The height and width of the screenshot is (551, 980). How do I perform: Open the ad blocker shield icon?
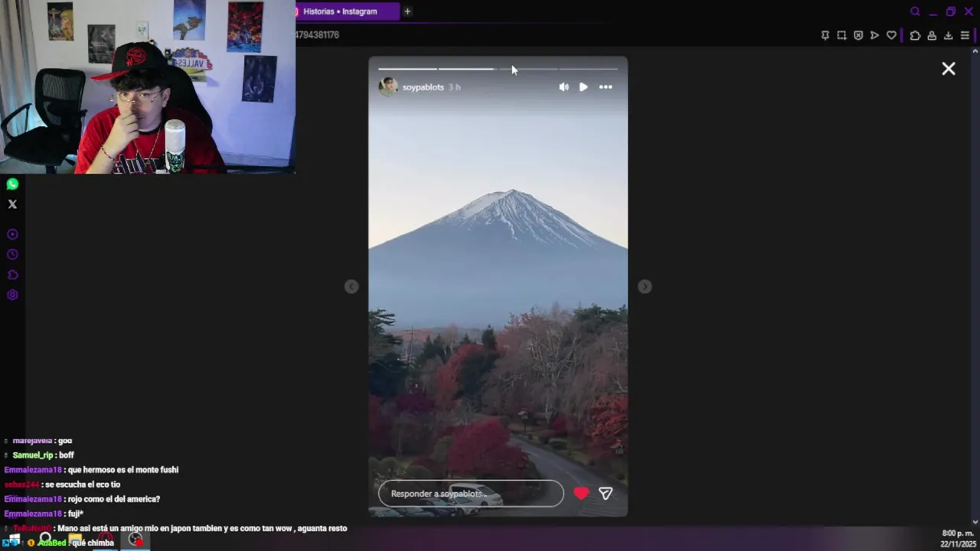858,35
